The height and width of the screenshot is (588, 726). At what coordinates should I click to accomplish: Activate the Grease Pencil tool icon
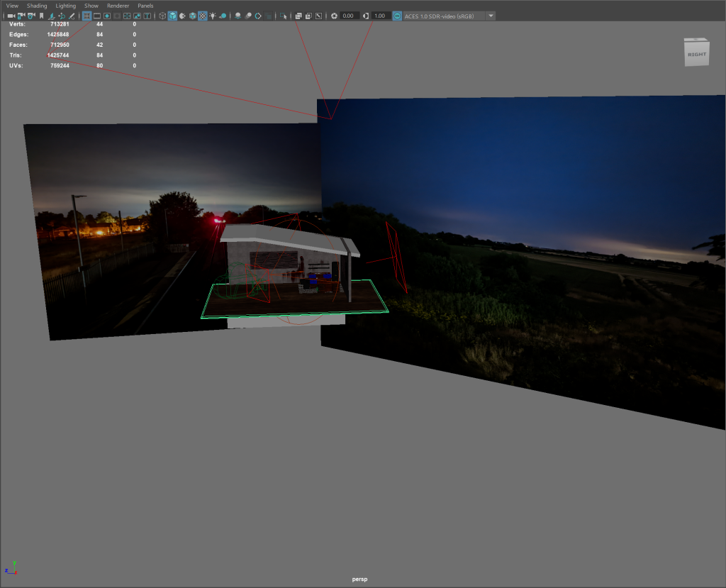[x=72, y=16]
